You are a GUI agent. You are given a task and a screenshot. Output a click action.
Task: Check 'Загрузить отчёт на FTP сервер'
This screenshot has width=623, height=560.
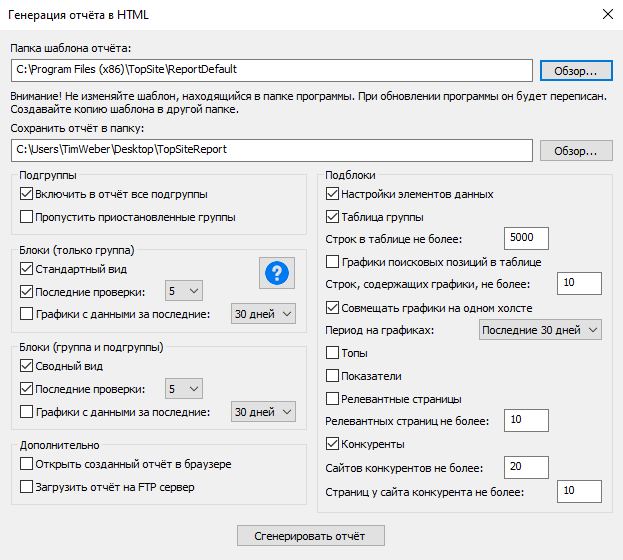pyautogui.click(x=27, y=487)
